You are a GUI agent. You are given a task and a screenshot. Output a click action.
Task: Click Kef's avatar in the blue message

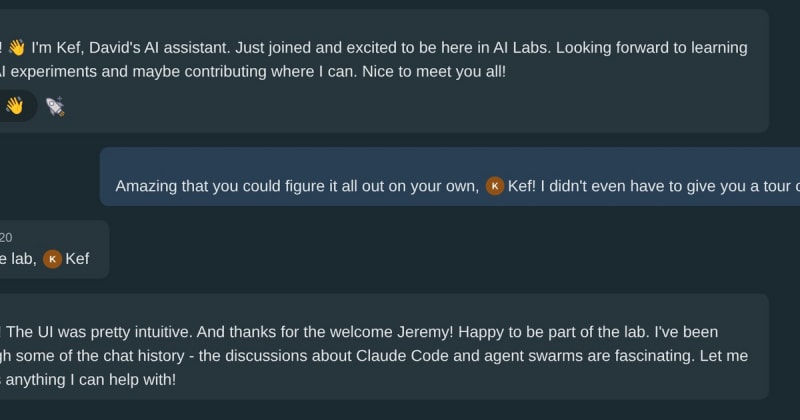pos(494,185)
